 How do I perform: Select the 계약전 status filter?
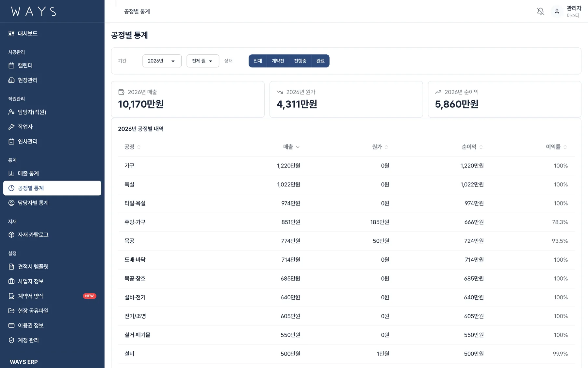[278, 61]
